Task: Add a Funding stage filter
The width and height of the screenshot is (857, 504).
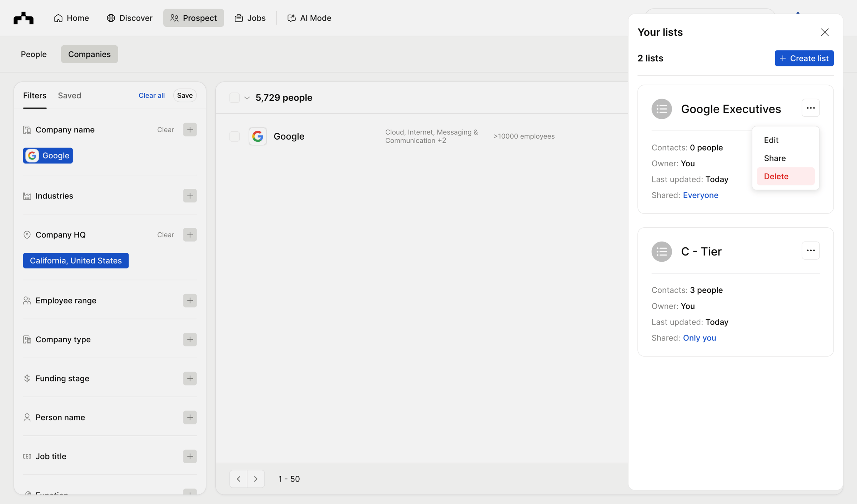Action: point(190,378)
